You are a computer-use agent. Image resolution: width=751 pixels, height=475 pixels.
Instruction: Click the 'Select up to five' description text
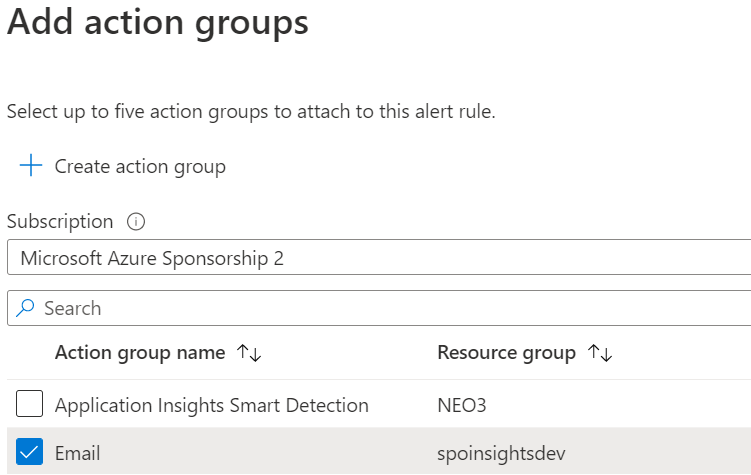pyautogui.click(x=251, y=112)
